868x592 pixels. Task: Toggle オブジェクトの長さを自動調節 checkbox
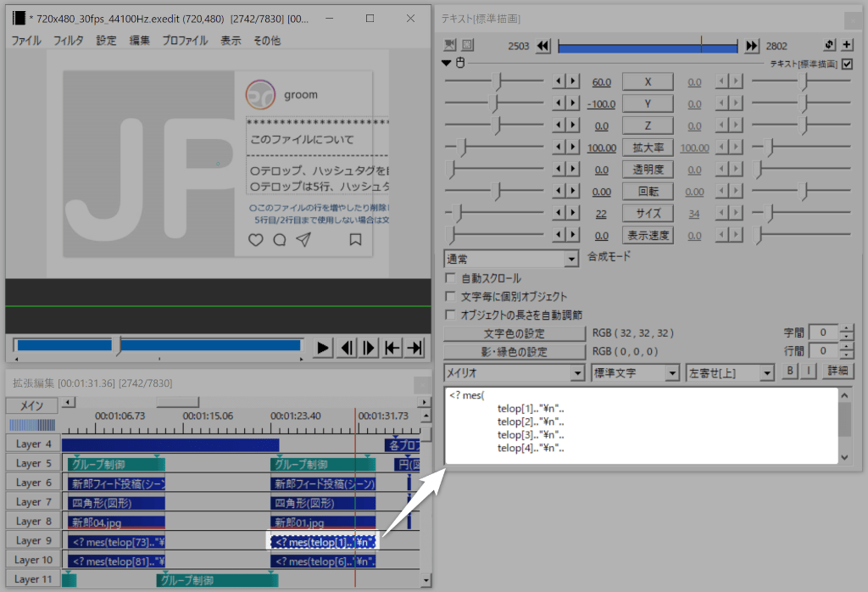(451, 314)
